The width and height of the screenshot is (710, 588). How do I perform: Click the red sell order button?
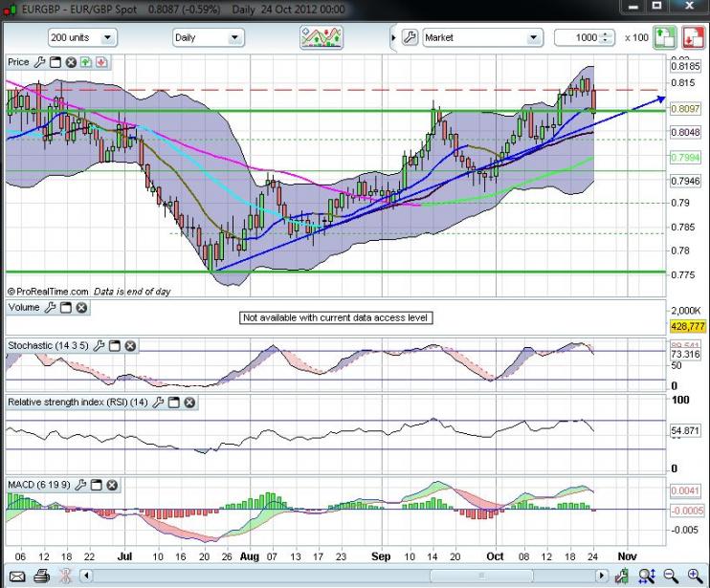pos(694,37)
